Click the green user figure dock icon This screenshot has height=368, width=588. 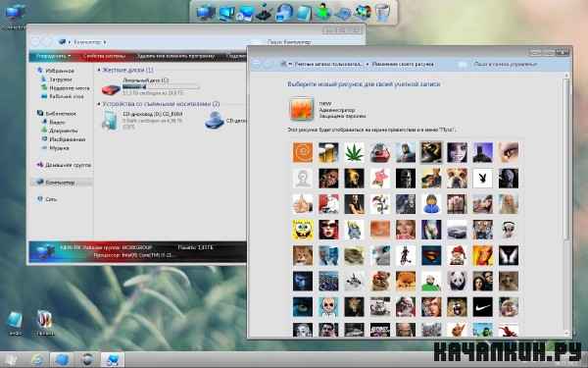point(322,13)
